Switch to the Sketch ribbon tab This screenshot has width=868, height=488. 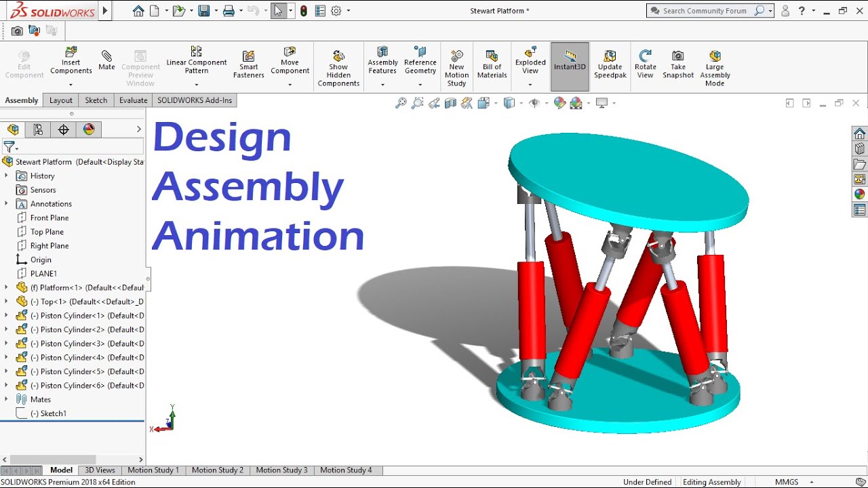[x=96, y=100]
